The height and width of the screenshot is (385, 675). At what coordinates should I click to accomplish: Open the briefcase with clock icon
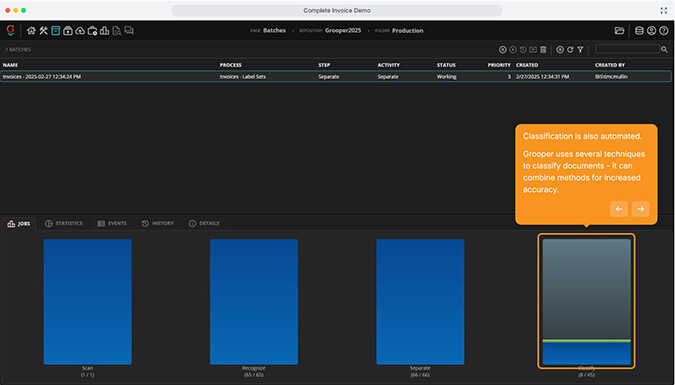(92, 31)
